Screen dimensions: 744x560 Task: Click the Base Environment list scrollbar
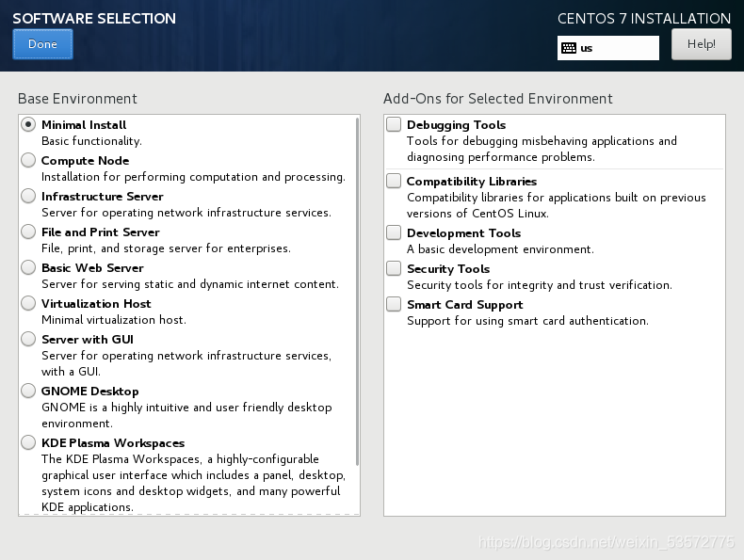357,292
